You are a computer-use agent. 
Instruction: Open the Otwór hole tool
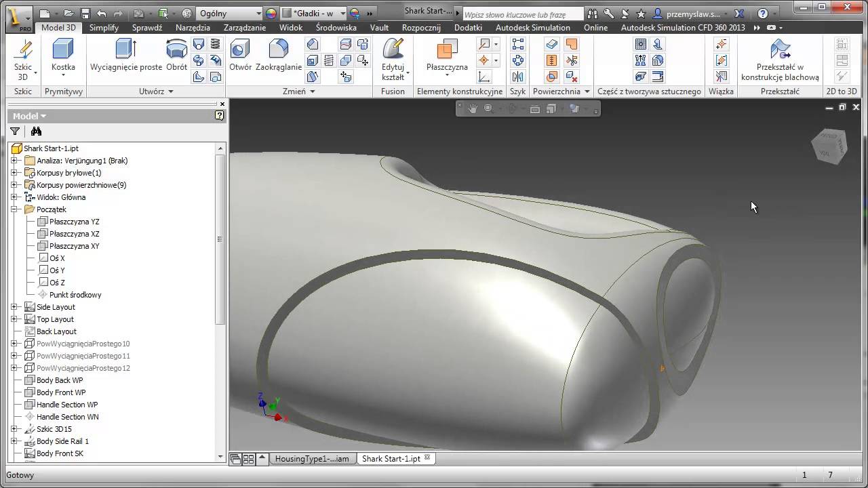coord(240,56)
